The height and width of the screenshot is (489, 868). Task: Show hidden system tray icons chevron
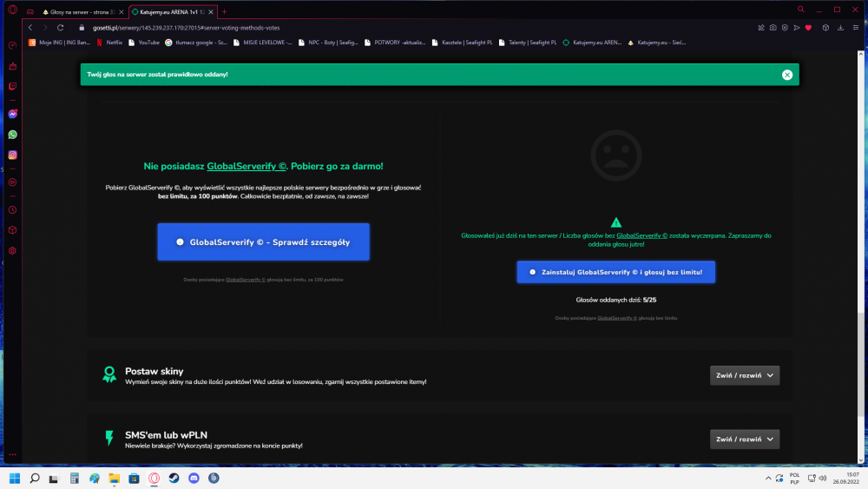768,479
